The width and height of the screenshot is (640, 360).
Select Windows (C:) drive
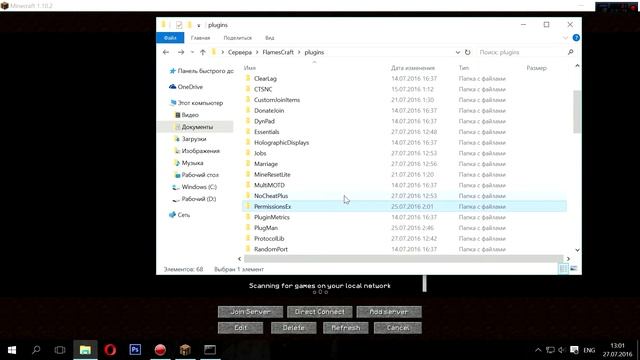click(199, 187)
